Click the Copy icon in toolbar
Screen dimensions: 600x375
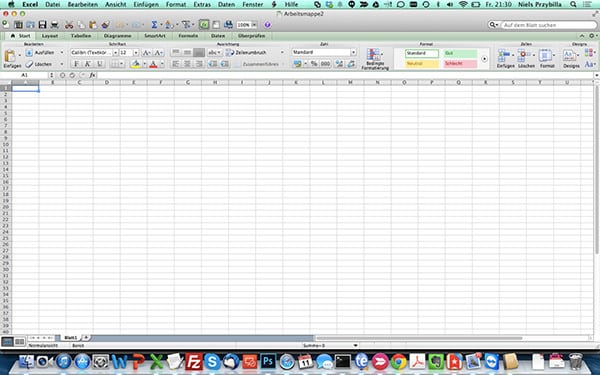click(x=81, y=25)
